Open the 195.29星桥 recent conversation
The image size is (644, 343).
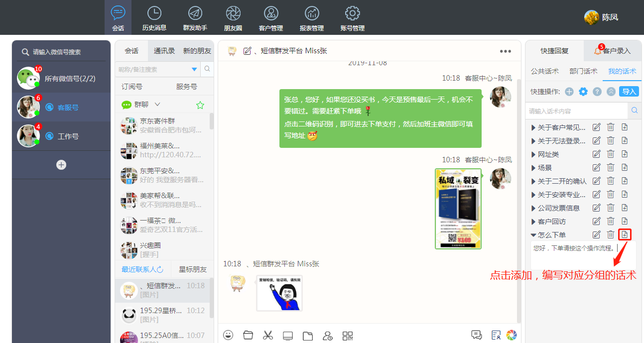(162, 315)
